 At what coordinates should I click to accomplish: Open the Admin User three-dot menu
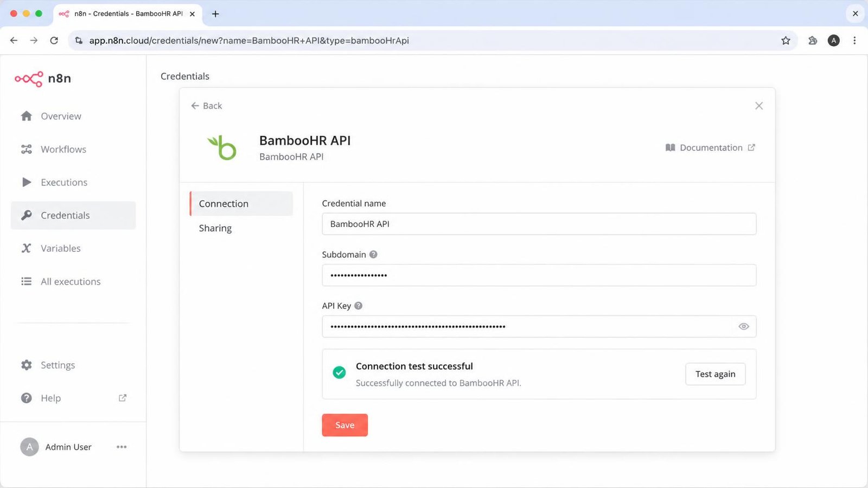point(122,447)
